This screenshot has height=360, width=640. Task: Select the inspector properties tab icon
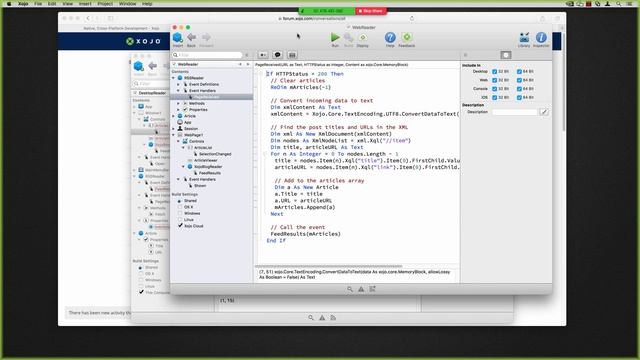coord(506,55)
